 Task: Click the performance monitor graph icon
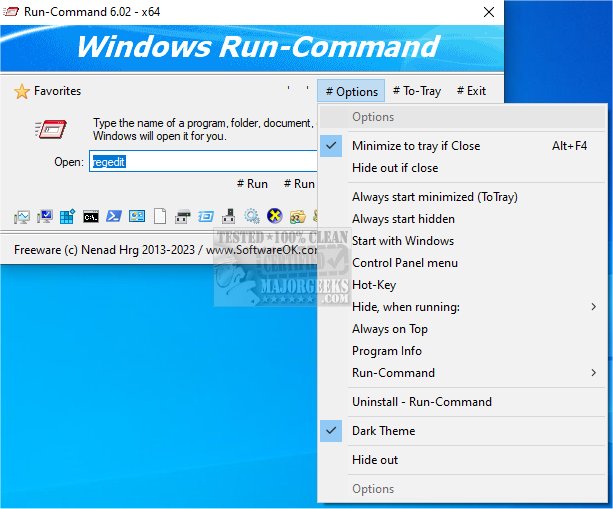pyautogui.click(x=22, y=216)
